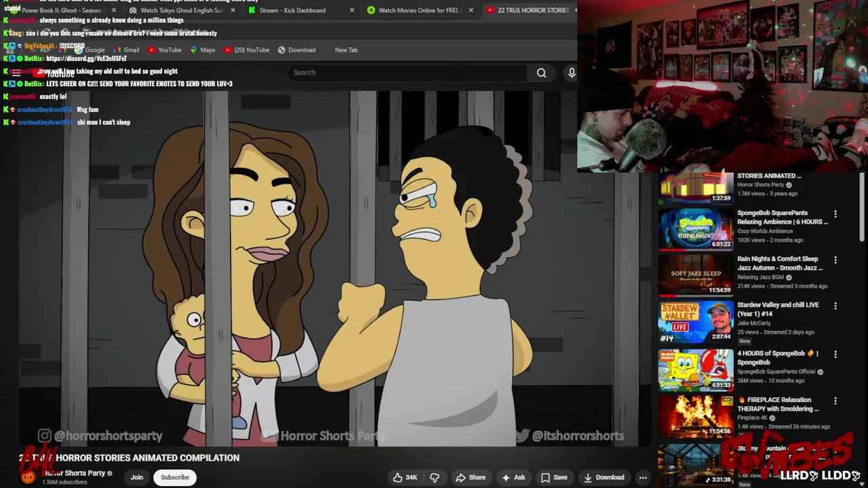Save the video to a playlist

click(x=553, y=477)
